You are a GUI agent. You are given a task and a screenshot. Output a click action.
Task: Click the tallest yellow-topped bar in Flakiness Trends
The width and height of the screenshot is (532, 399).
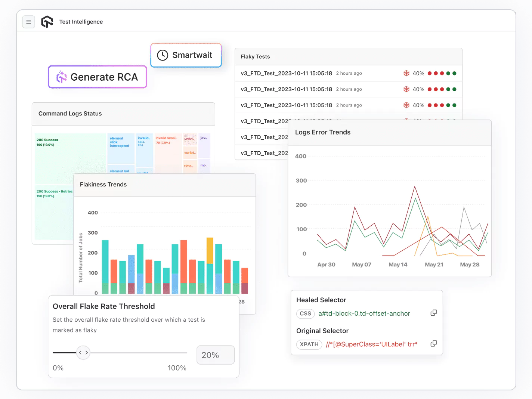[210, 265]
